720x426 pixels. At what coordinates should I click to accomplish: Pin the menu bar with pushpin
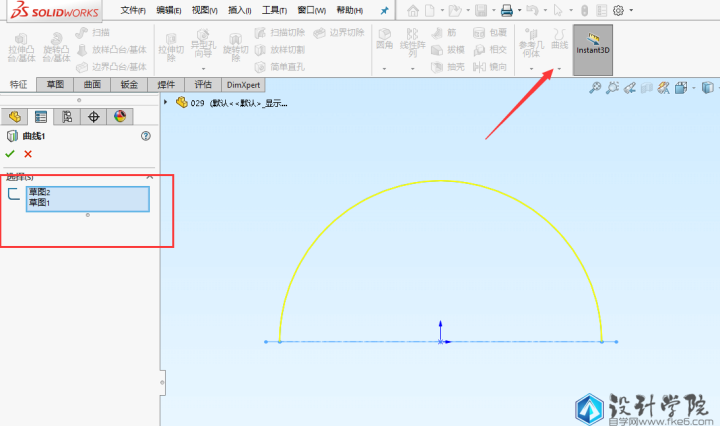click(x=384, y=10)
